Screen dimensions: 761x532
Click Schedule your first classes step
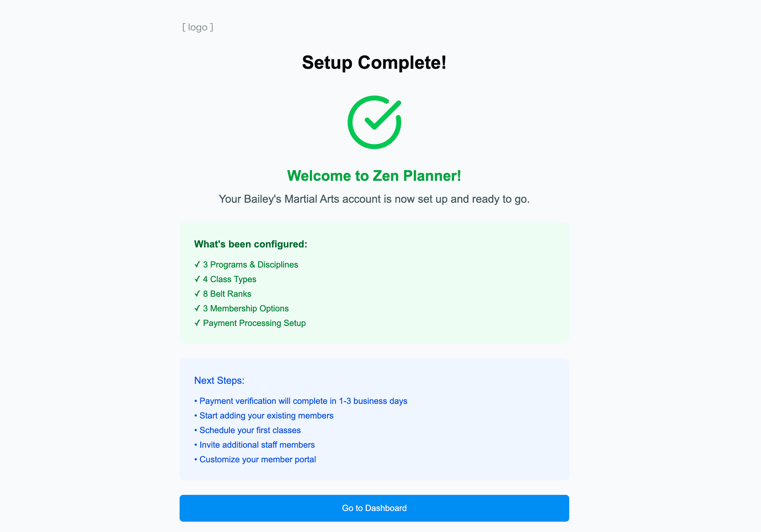tap(247, 430)
